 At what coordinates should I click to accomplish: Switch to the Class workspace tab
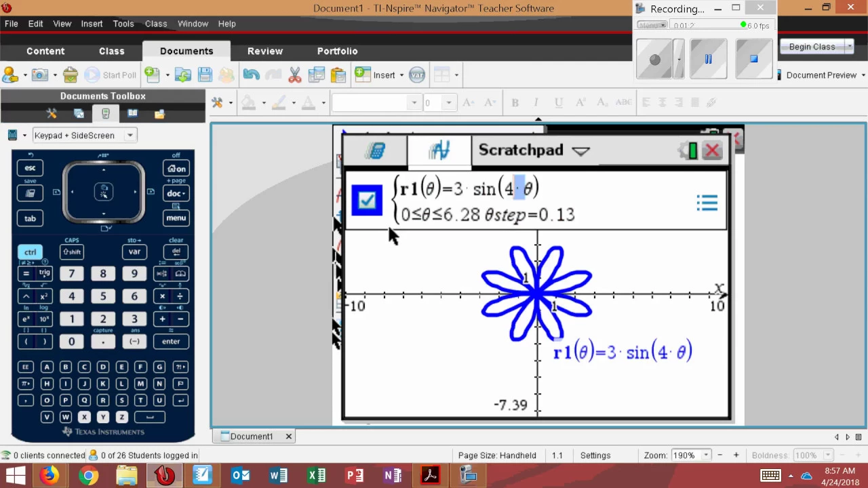tap(111, 51)
